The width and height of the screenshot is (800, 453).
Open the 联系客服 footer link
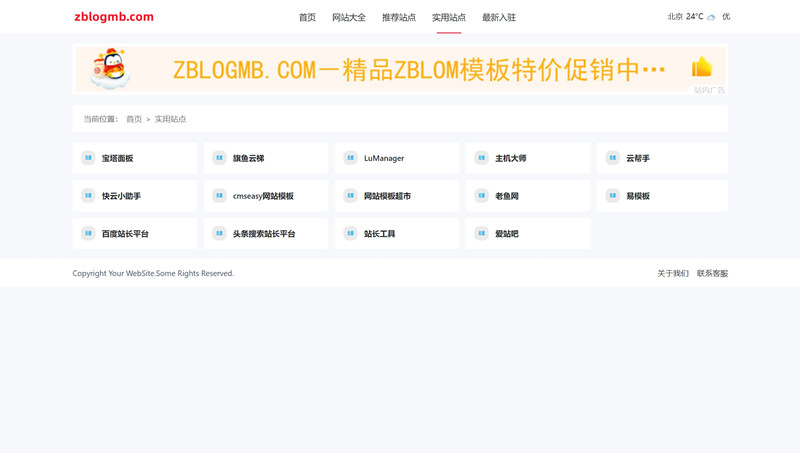(712, 273)
